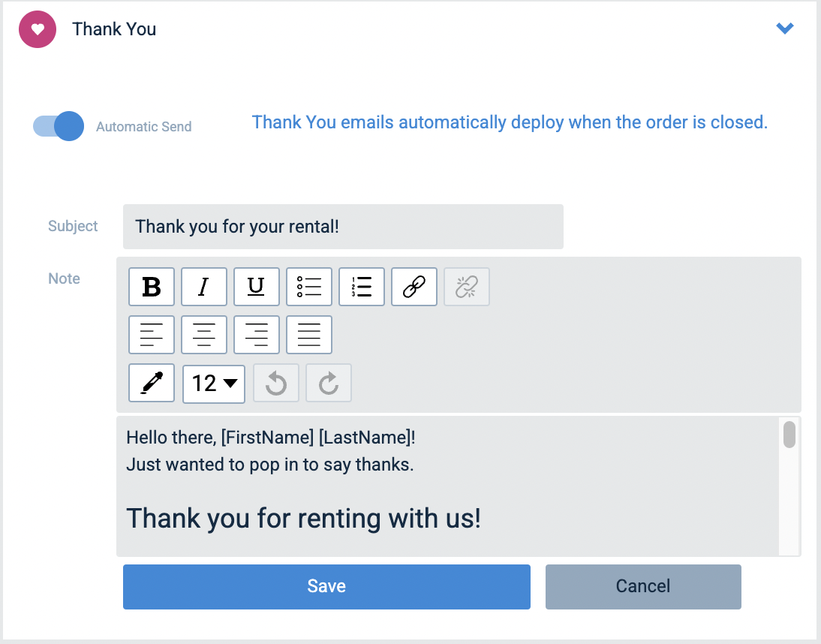Viewport: 821px width, 644px height.
Task: Align note text to the left
Action: [x=152, y=335]
